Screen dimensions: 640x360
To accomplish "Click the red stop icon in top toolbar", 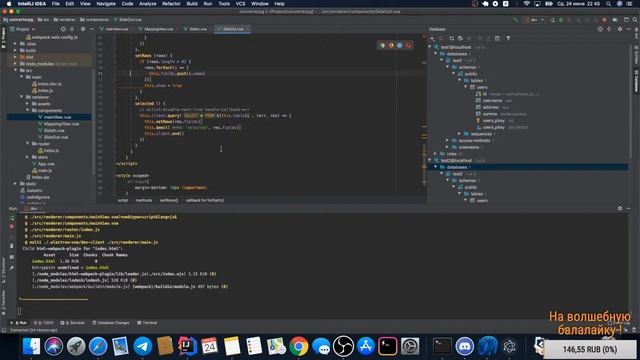I will (x=604, y=20).
